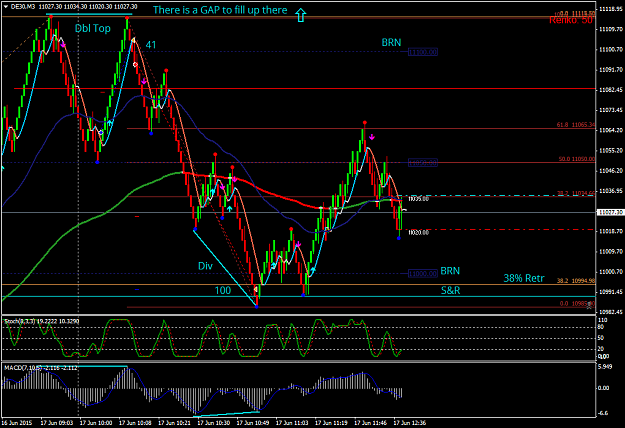Select the boxed 11000.00 price label
Screen dimensions: 625x428
tap(423, 274)
